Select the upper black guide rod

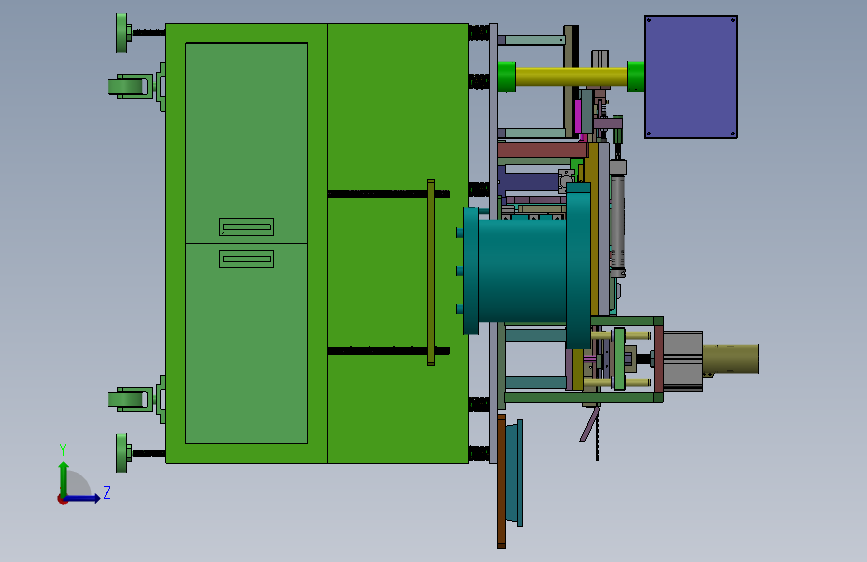(x=388, y=194)
